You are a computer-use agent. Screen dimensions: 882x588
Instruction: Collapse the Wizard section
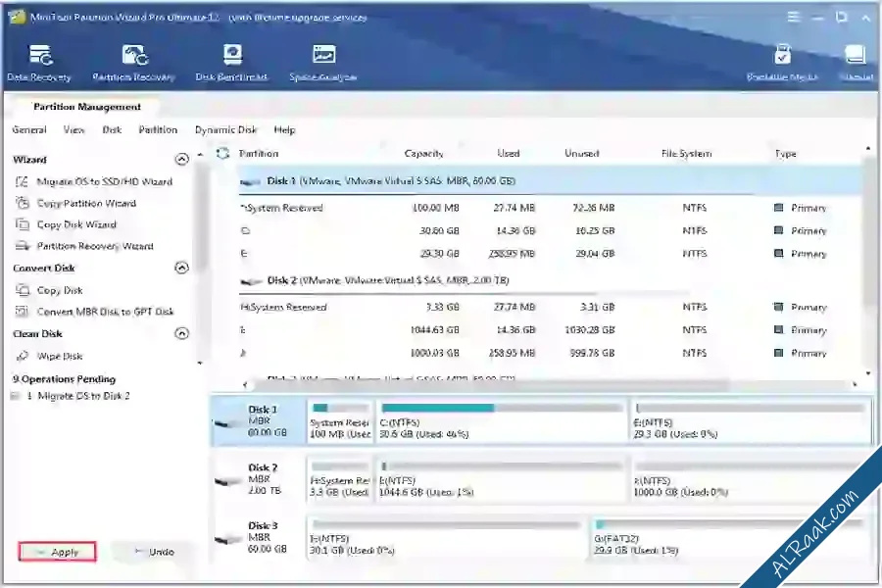pos(181,159)
